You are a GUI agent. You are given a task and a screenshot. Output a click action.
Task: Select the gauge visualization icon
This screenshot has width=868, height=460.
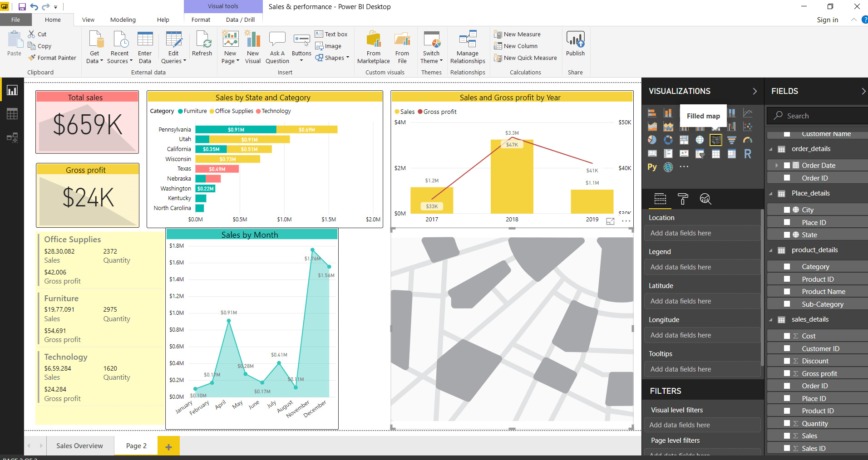(748, 140)
